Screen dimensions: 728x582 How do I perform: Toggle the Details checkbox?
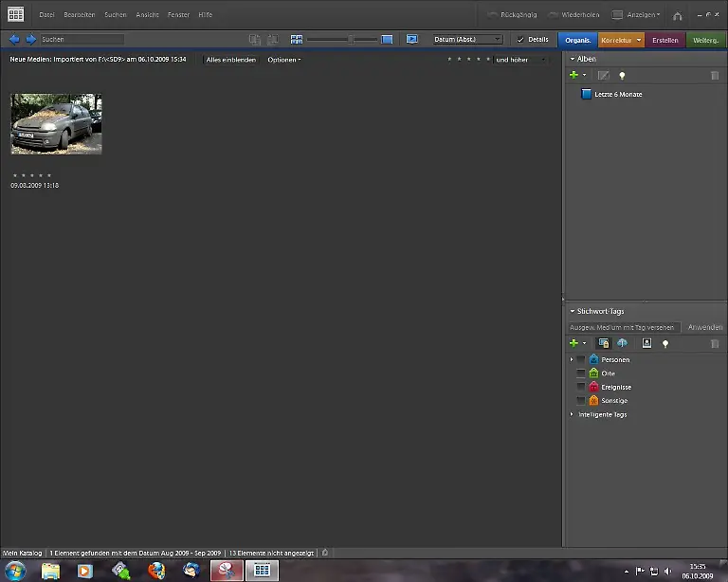click(520, 40)
